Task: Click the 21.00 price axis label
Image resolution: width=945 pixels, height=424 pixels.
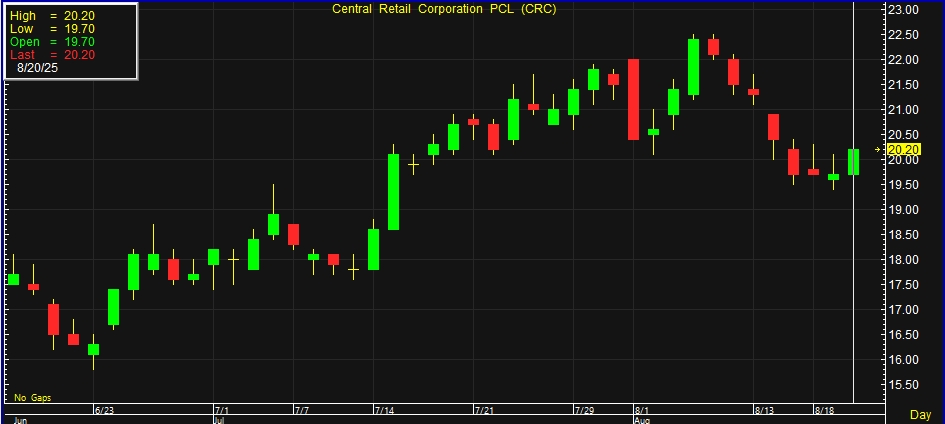Action: coord(903,110)
